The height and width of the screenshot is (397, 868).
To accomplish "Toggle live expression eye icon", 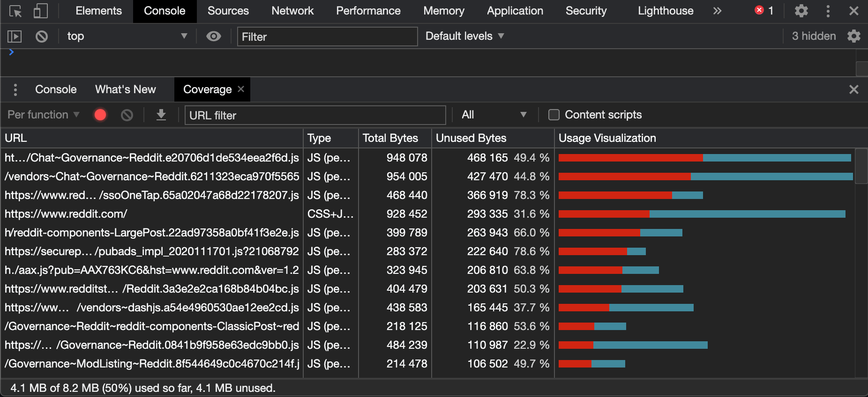I will coord(214,36).
